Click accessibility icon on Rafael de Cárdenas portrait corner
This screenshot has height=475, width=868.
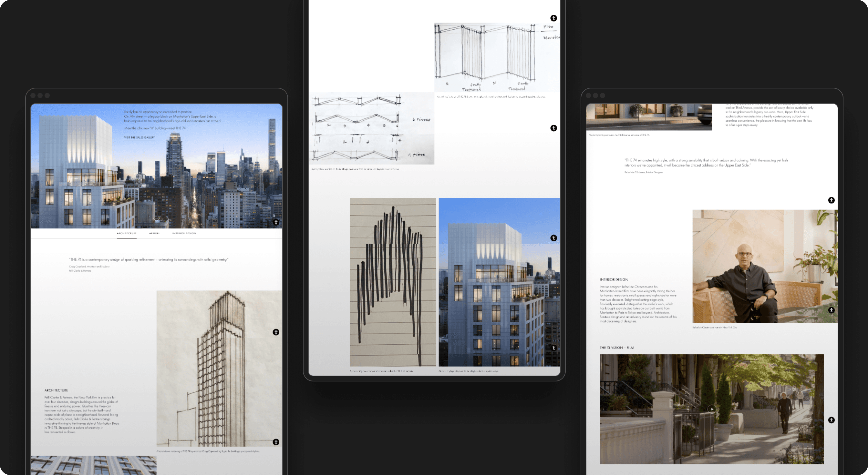click(x=831, y=310)
